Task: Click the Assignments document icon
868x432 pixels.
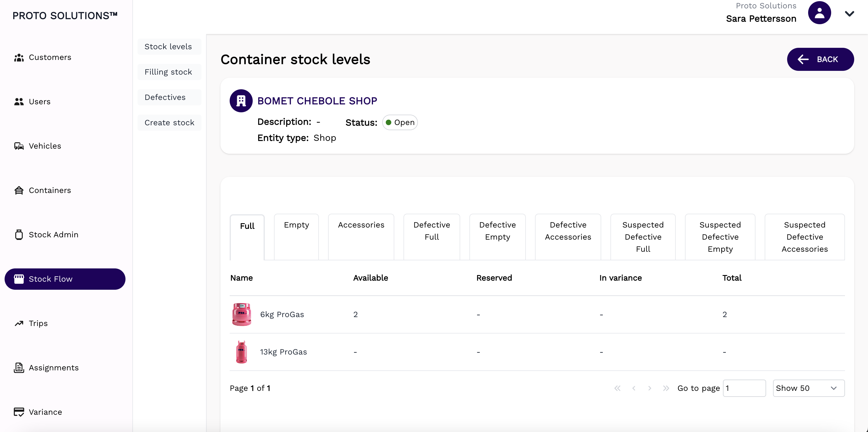Action: [x=19, y=367]
